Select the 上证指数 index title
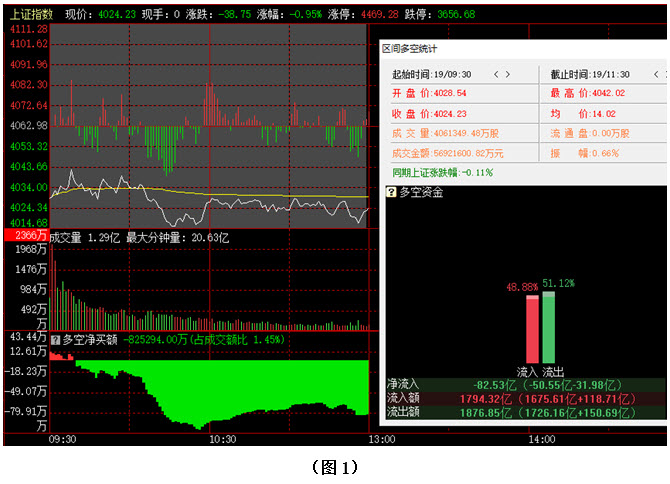This screenshot has height=484, width=670. point(30,15)
